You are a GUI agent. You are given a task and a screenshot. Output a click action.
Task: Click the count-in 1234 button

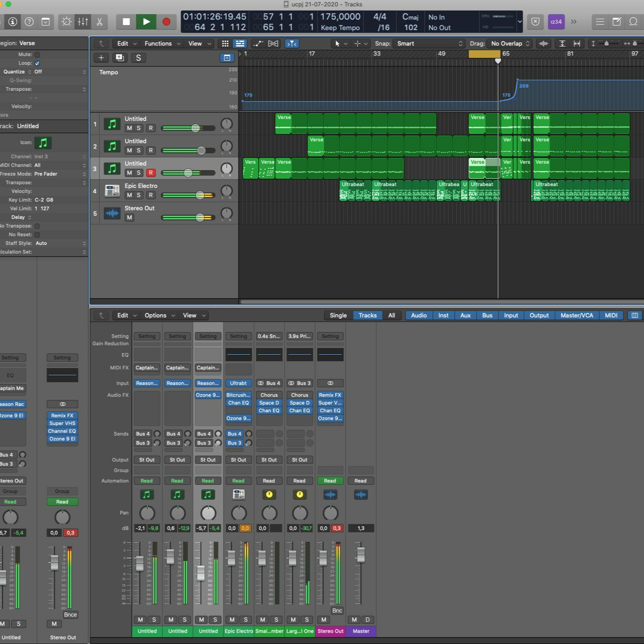point(556,22)
